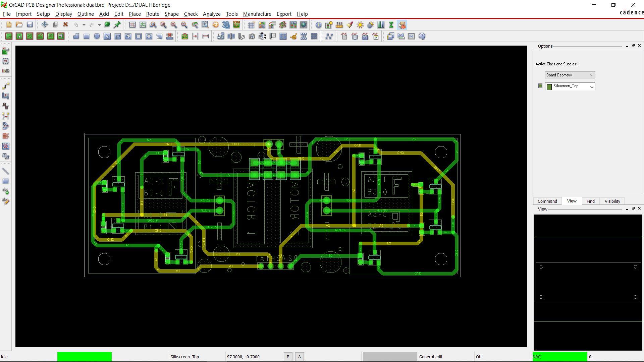
Task: Toggle the P button in status bar
Action: pos(288,357)
